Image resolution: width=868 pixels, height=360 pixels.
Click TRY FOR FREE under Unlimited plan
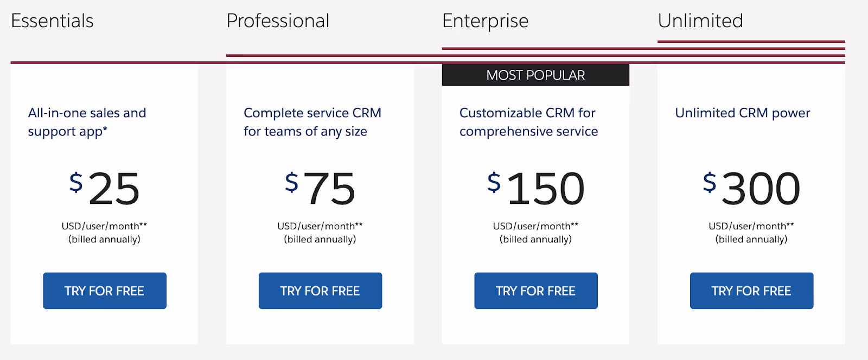click(751, 291)
